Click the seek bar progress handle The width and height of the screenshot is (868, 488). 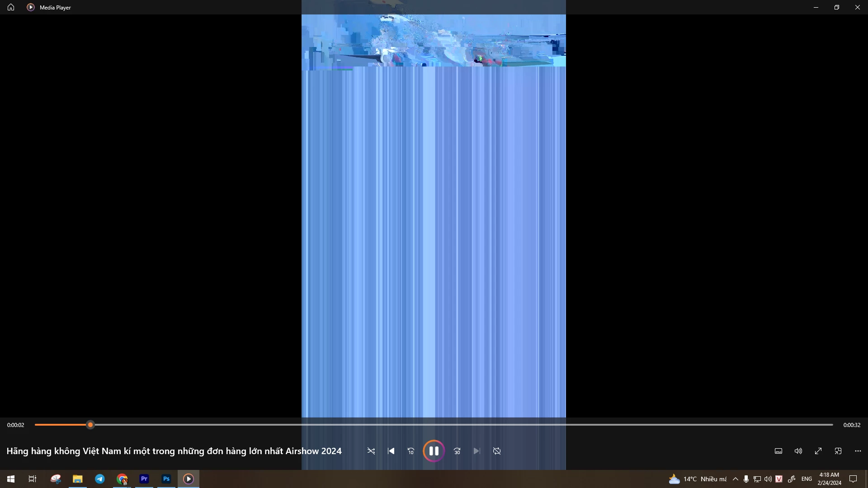[90, 425]
